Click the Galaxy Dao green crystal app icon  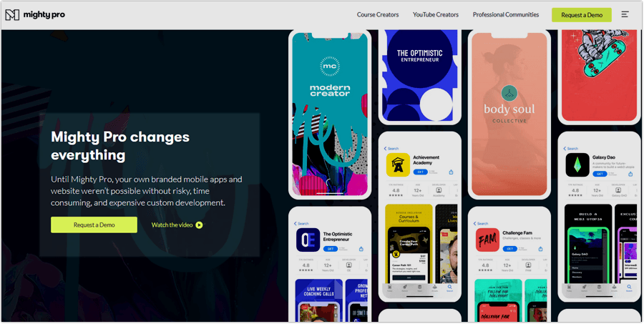click(577, 165)
